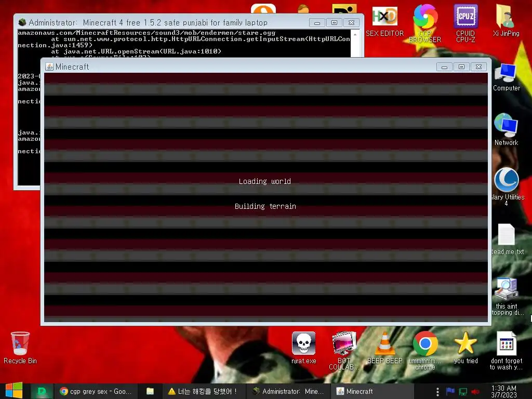Open the Read me.txt file icon

(507, 239)
